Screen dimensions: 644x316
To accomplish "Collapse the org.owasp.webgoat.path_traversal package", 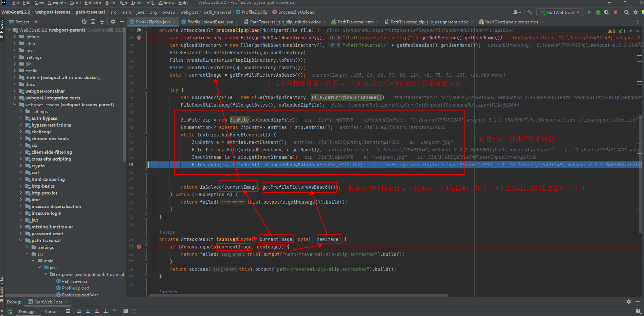I will [45, 274].
